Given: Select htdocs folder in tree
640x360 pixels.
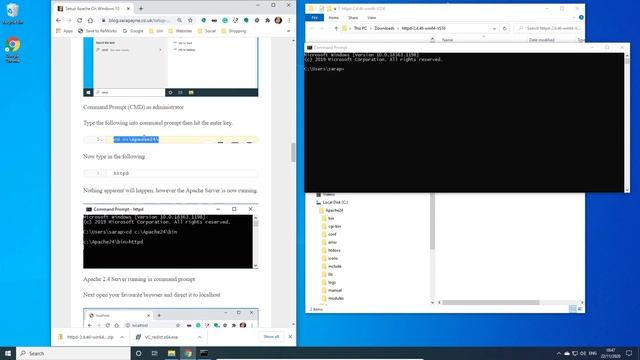Looking at the screenshot, I should pyautogui.click(x=333, y=250).
